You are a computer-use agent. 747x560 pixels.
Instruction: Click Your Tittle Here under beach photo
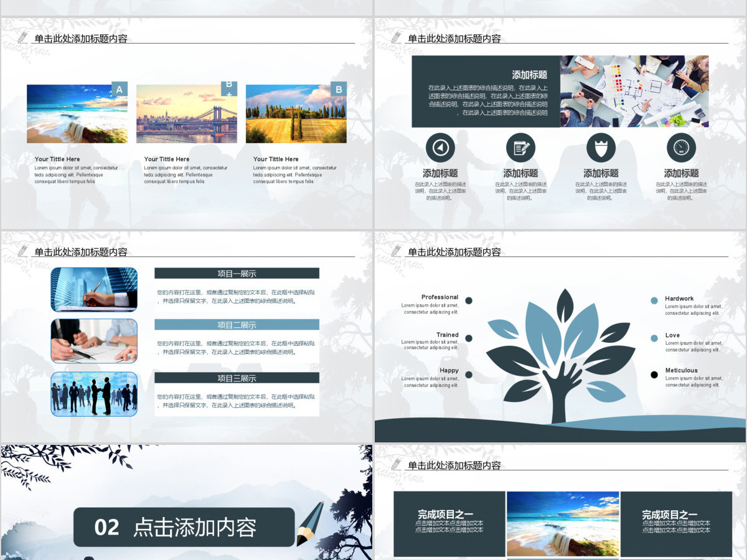click(x=57, y=159)
